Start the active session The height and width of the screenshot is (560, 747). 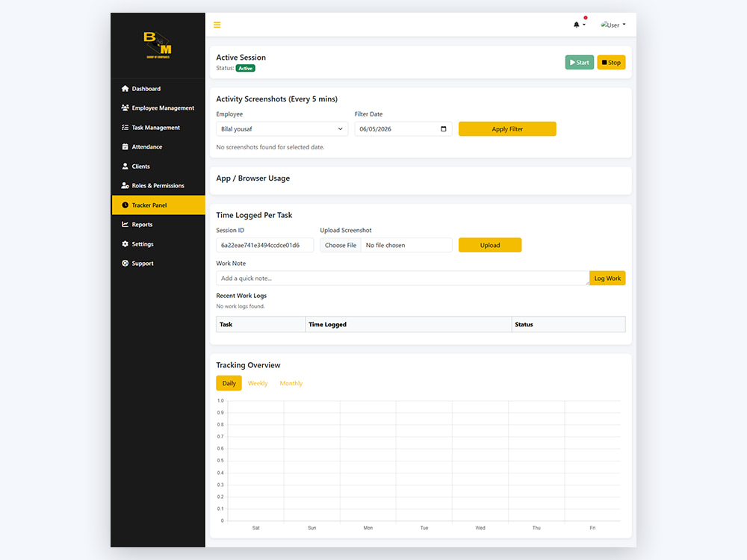pyautogui.click(x=580, y=63)
